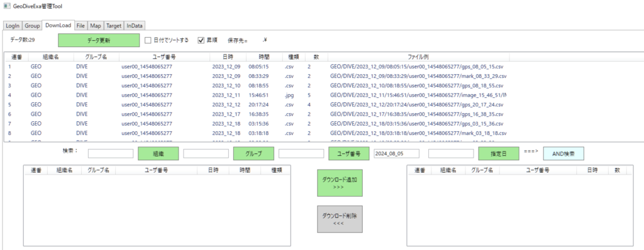Focus the group search input field
The height and width of the screenshot is (250, 644).
(206, 153)
